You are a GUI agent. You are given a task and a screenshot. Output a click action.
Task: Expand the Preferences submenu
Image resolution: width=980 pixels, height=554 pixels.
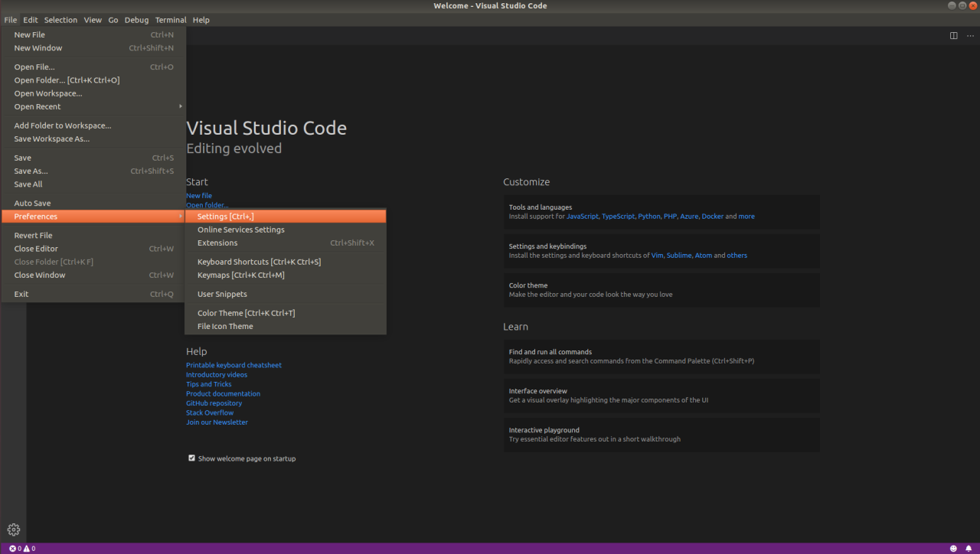(x=93, y=217)
